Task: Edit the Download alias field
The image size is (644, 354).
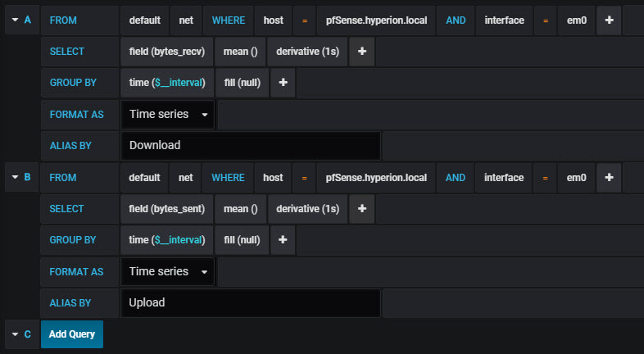Action: point(251,145)
